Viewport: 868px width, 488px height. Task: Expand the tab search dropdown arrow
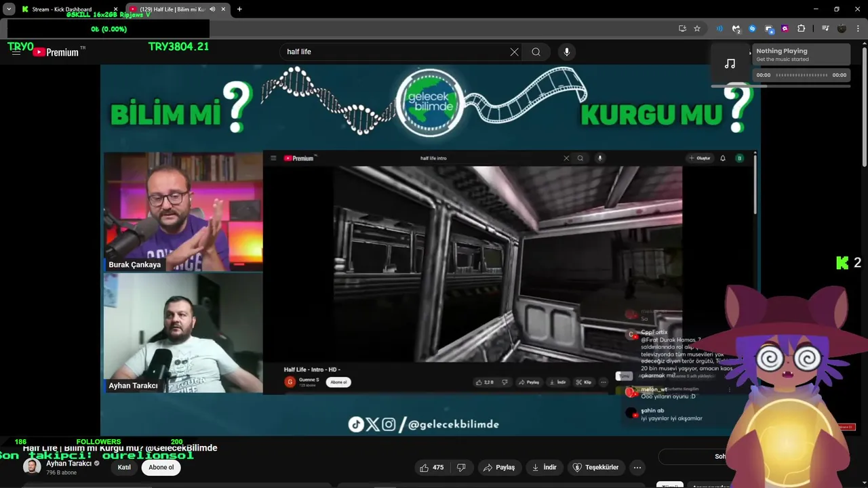[9, 9]
